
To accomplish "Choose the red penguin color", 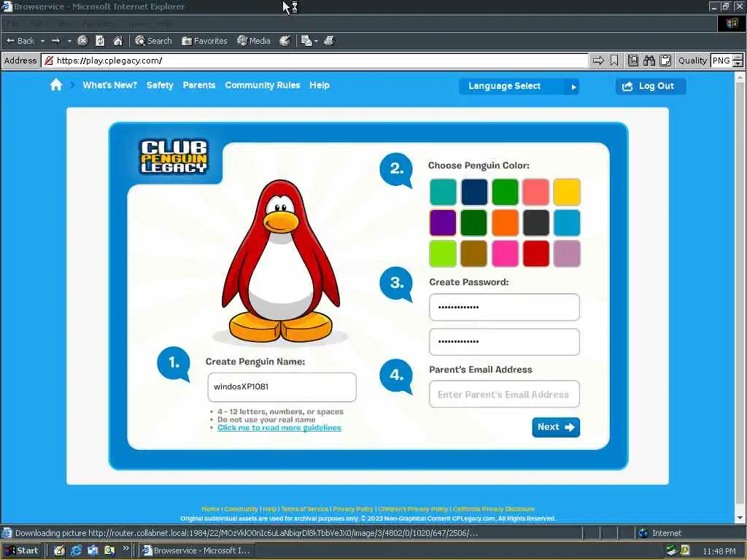I will click(x=536, y=253).
